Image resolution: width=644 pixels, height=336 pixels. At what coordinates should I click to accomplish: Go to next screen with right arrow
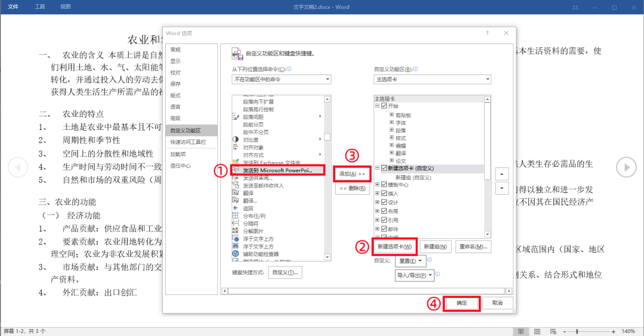point(626,167)
